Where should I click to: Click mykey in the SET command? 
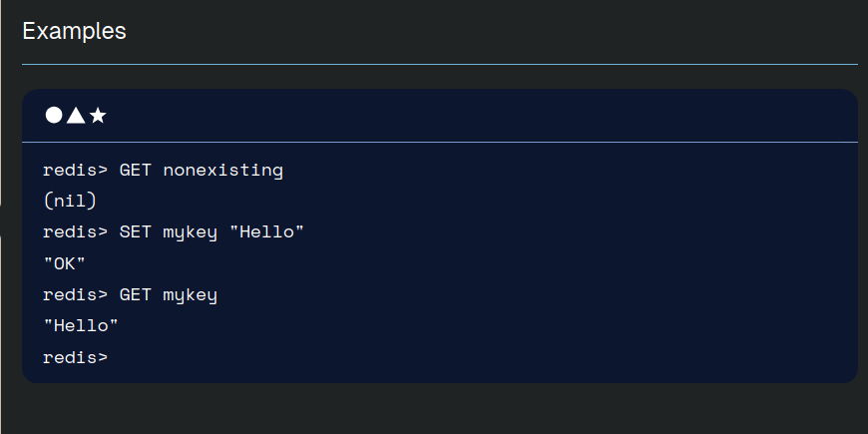click(190, 232)
